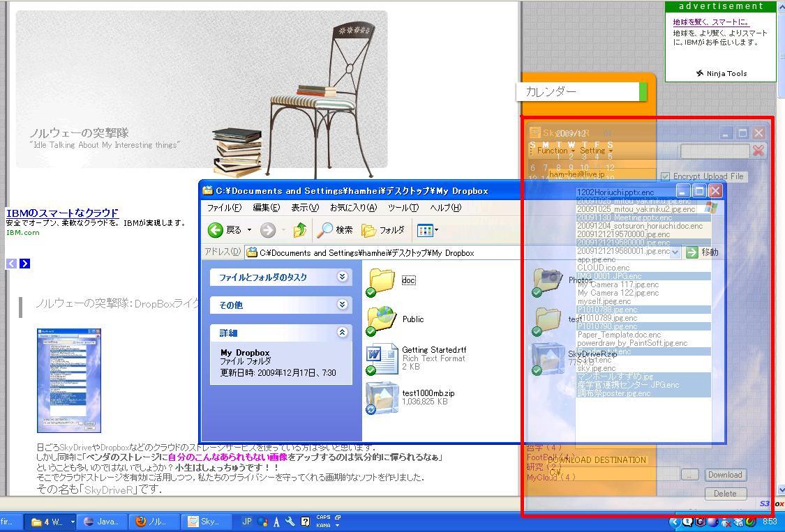Open the 地球を賢く、スマートに。 advertisement link
This screenshot has height=532, width=785.
711,22
